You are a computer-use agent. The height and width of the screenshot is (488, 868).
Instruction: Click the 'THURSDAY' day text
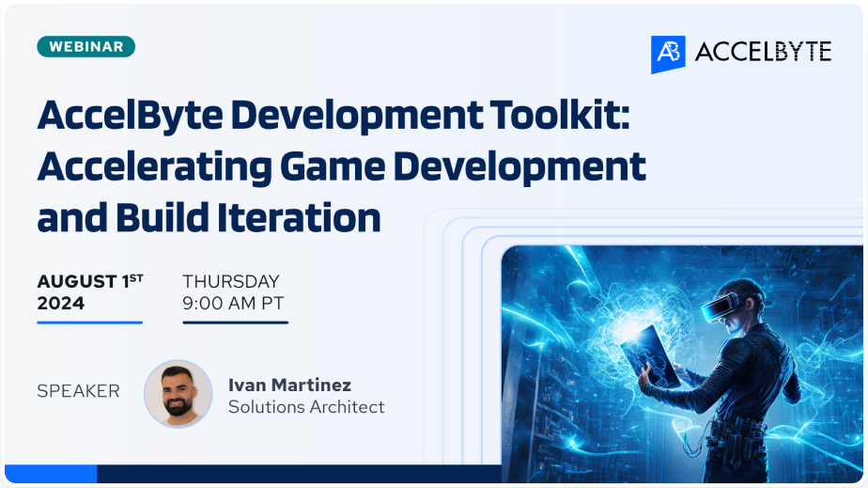click(x=231, y=281)
